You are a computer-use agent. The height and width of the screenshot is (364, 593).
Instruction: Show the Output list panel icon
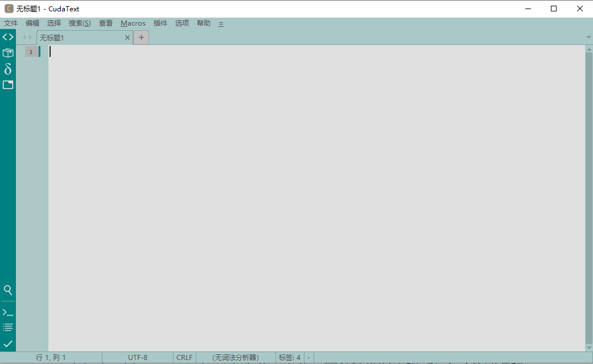[x=8, y=328]
